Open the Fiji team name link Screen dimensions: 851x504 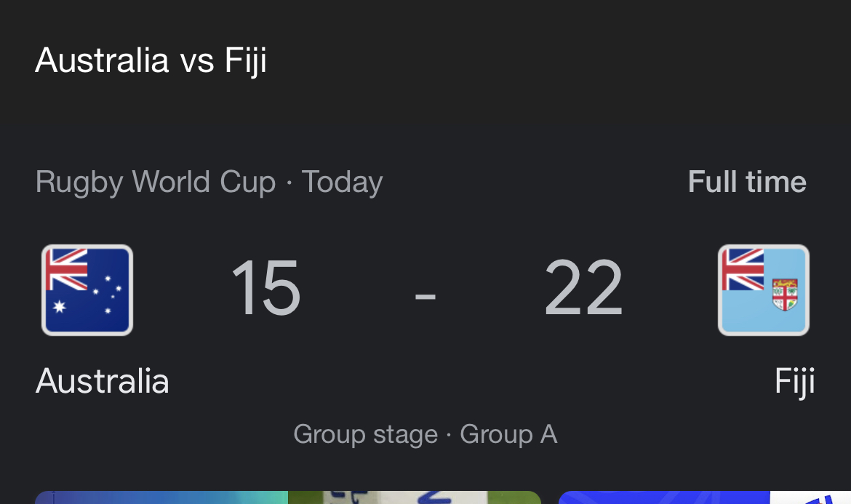click(x=794, y=382)
